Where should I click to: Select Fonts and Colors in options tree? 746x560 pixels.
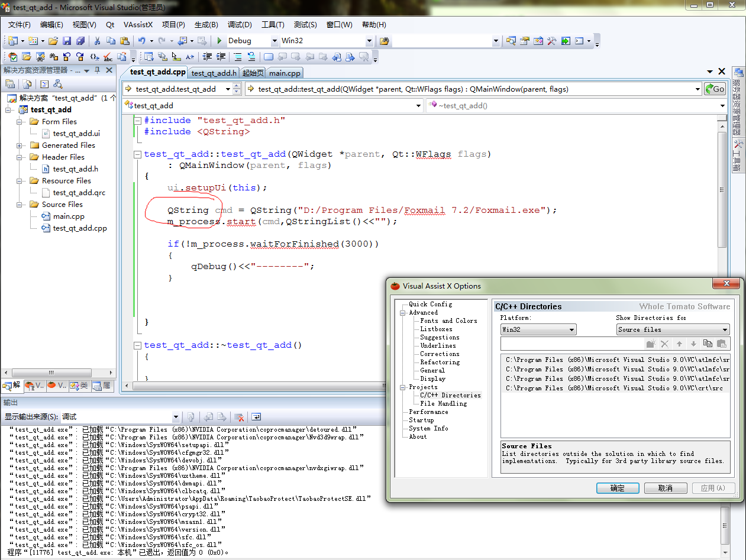point(448,321)
